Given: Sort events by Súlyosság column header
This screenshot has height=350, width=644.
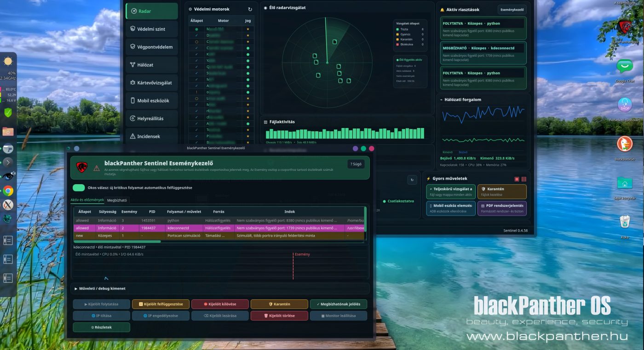Looking at the screenshot, I should [107, 211].
